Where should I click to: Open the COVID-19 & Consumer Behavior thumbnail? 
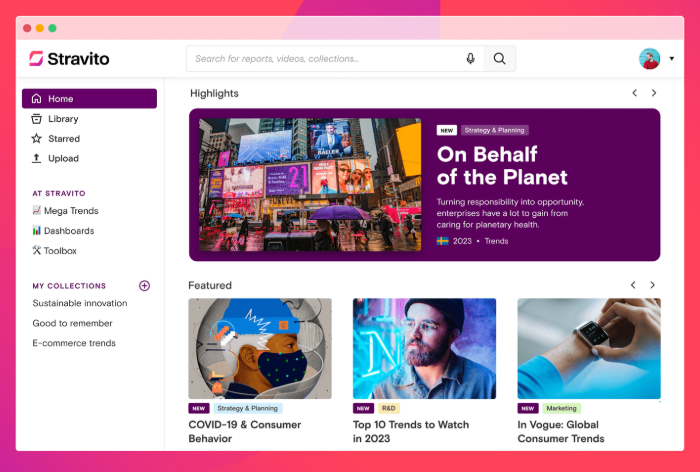click(x=260, y=348)
